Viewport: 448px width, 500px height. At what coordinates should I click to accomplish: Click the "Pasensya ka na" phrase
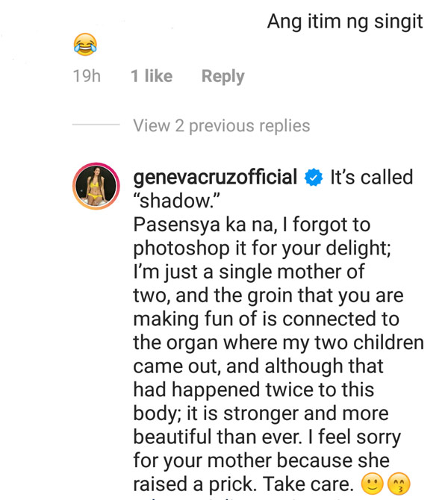[205, 225]
